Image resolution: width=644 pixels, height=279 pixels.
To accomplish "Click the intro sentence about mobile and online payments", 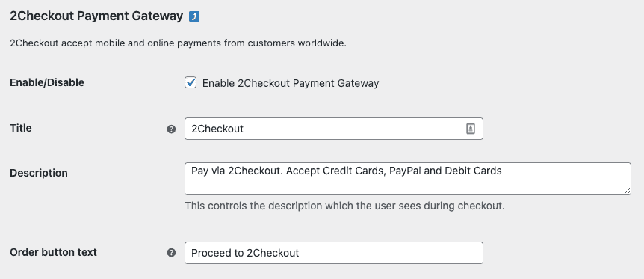I will [178, 43].
